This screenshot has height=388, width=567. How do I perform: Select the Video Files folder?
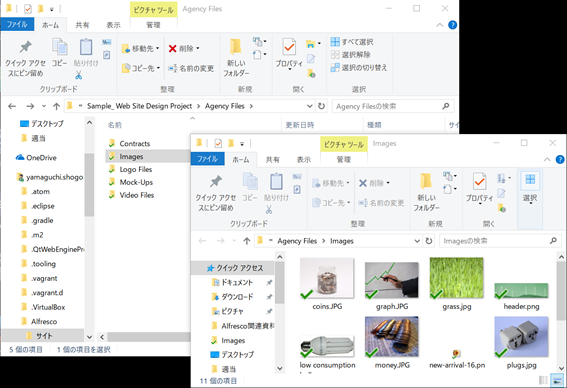(137, 195)
